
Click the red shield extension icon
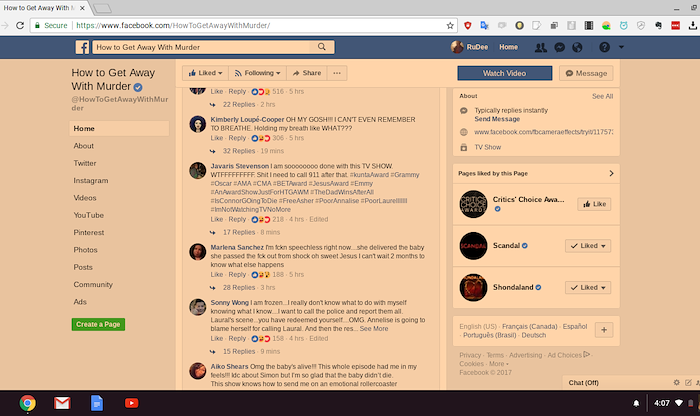[x=467, y=25]
